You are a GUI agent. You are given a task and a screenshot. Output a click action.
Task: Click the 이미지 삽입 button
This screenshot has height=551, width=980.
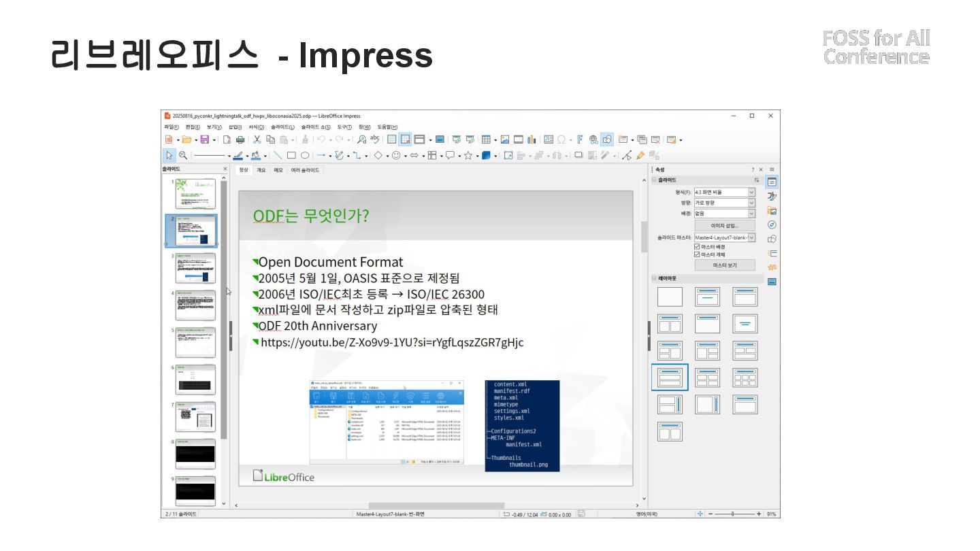pos(724,225)
